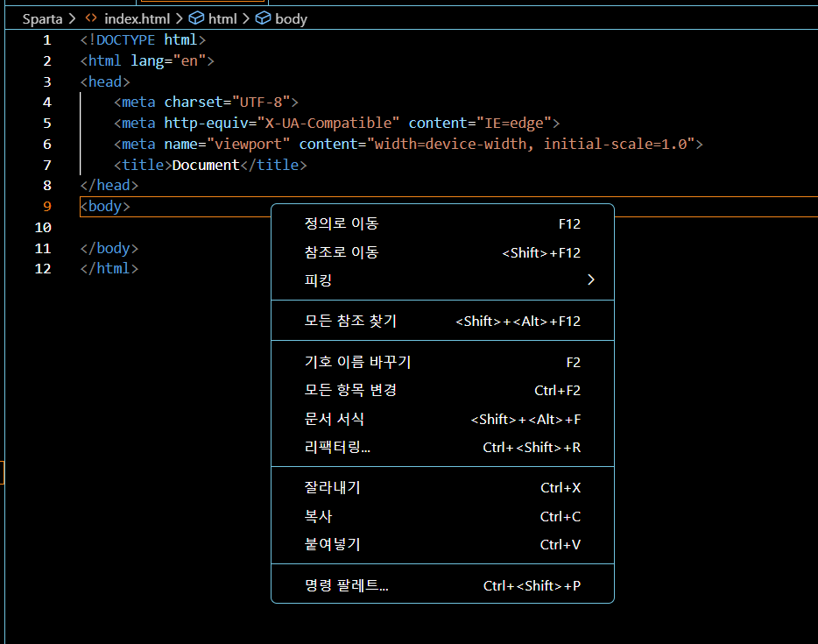Click the DOCTYPE keyword on line 1
Image resolution: width=818 pixels, height=644 pixels.
[126, 40]
